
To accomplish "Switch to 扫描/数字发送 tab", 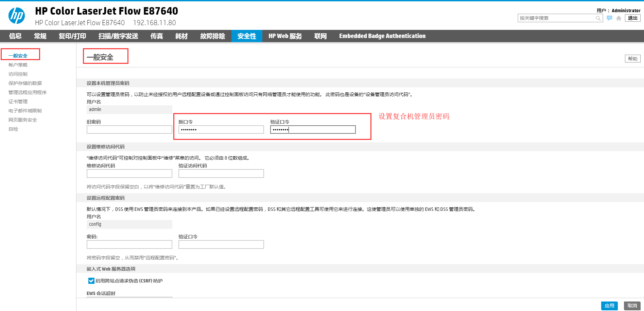I will (118, 36).
